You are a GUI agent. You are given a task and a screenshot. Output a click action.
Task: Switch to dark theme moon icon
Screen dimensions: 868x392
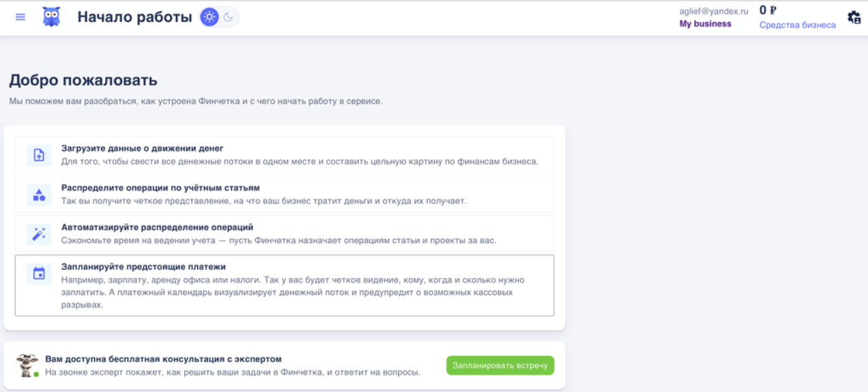point(229,17)
